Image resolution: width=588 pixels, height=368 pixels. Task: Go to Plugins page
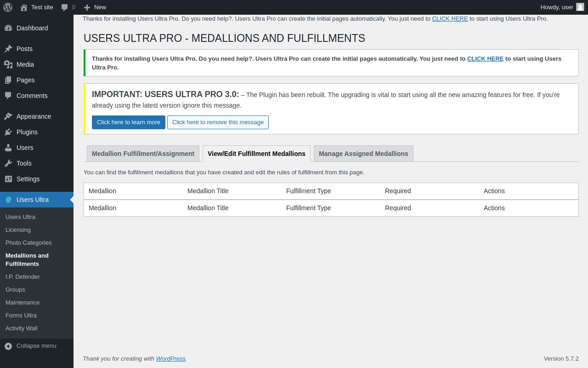click(x=37, y=132)
